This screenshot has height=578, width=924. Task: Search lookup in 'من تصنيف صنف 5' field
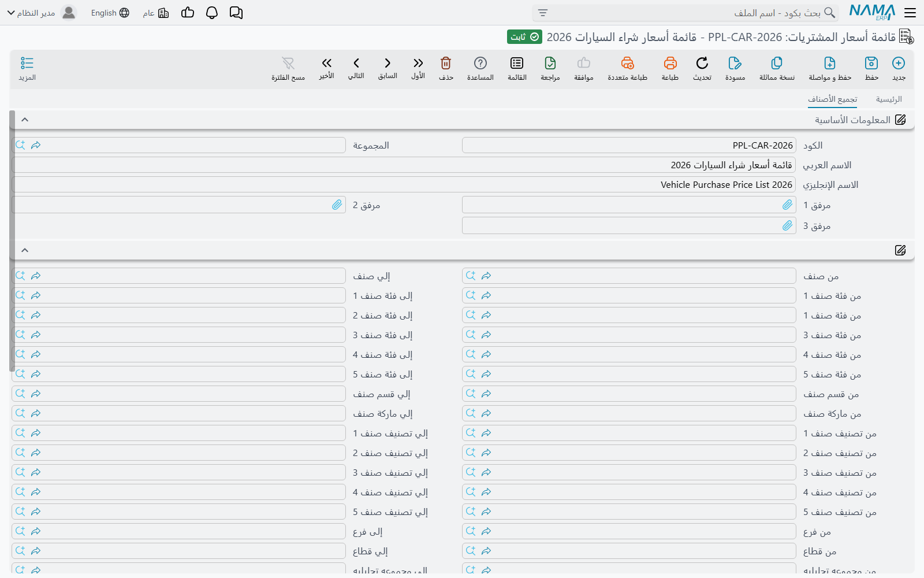pyautogui.click(x=471, y=512)
